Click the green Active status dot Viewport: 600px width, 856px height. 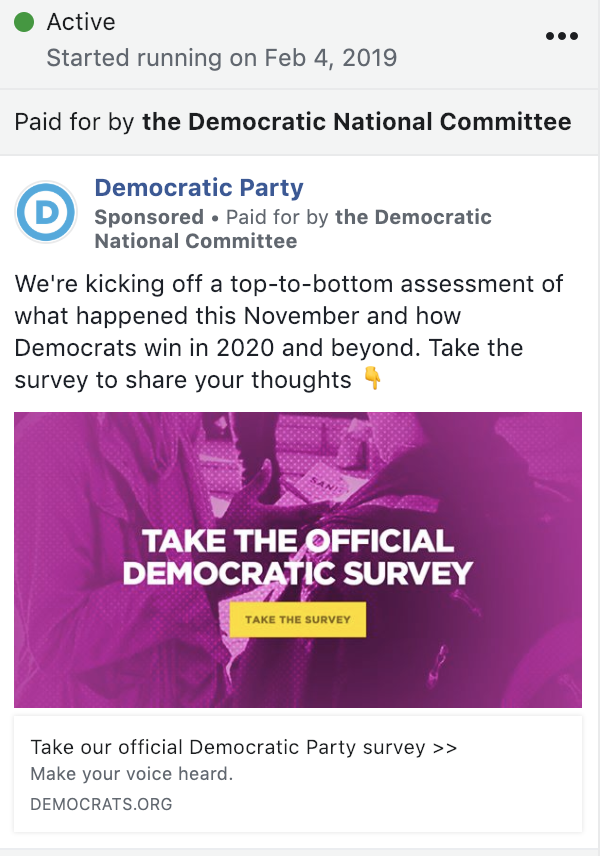[24, 22]
